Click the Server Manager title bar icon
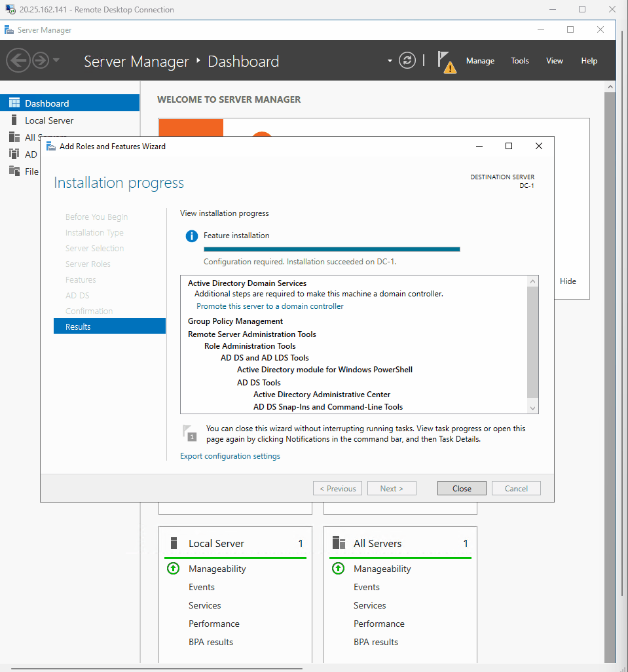The image size is (628, 672). (x=9, y=29)
